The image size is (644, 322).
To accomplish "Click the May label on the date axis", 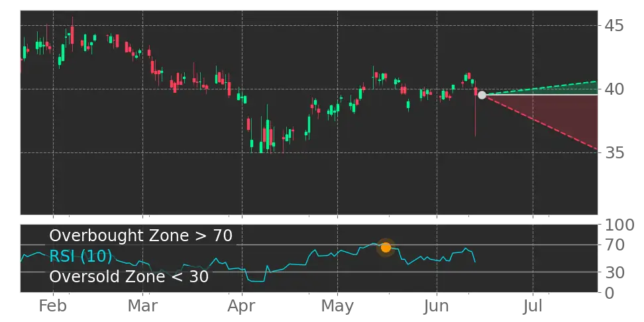I will coord(337,306).
